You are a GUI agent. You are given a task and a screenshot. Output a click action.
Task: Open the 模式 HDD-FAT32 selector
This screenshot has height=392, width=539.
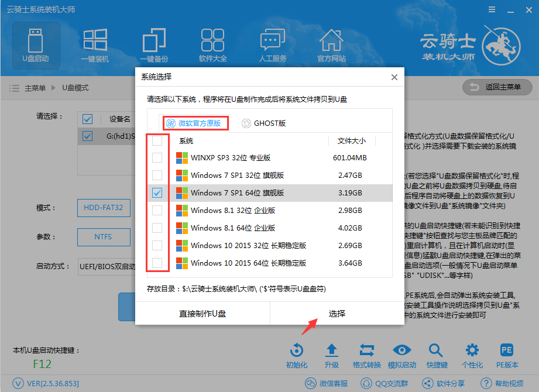(104, 208)
